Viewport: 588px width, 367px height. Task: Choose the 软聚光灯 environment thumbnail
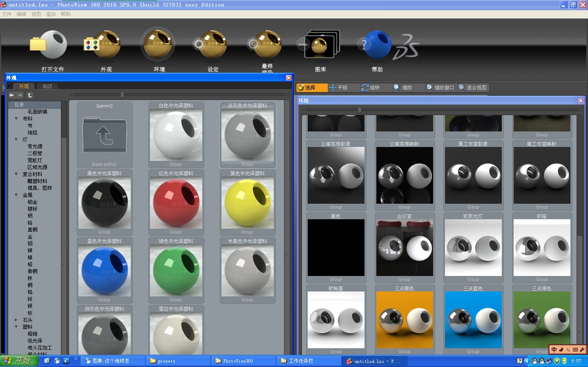[473, 247]
